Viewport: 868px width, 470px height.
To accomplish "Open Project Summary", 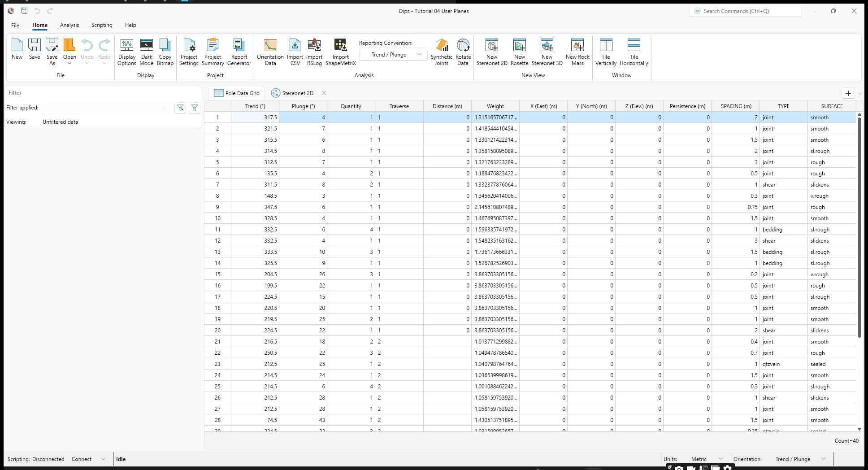I will [213, 52].
